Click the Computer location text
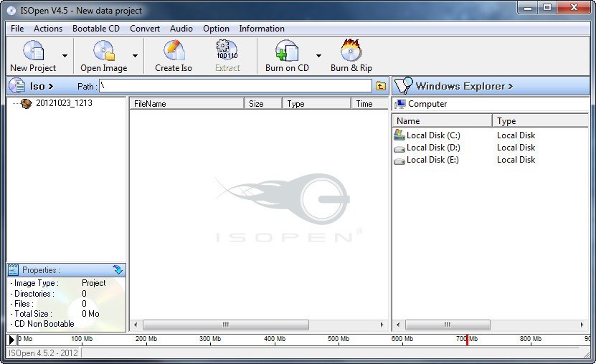 [427, 104]
